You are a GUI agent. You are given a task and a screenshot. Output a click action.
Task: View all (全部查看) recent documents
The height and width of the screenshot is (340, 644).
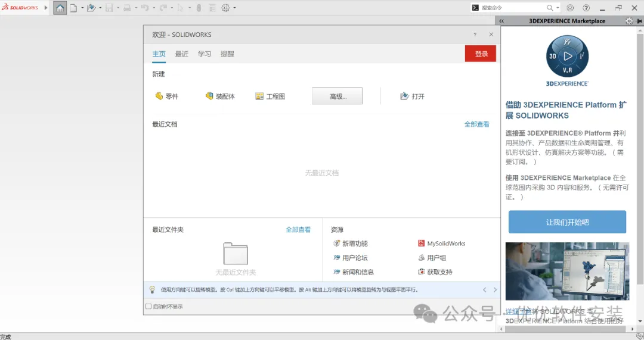point(477,124)
